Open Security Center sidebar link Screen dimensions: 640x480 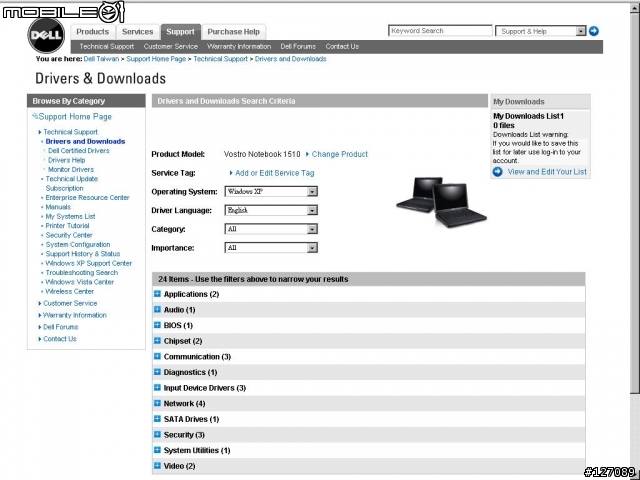tap(69, 235)
